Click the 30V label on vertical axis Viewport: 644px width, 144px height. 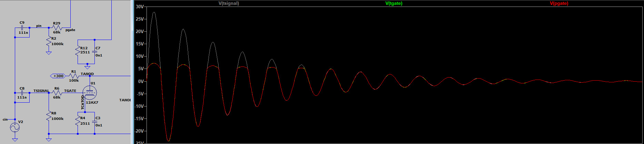(x=140, y=7)
